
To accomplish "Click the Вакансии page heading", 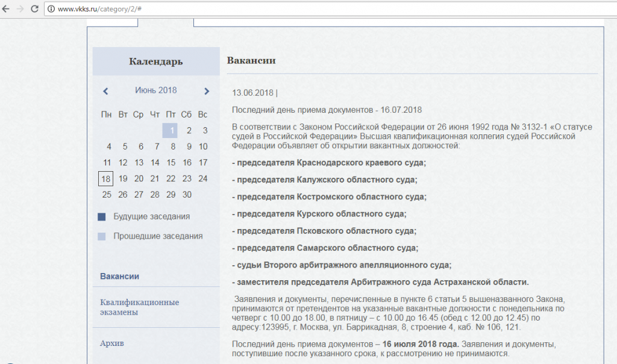I will pyautogui.click(x=251, y=60).
